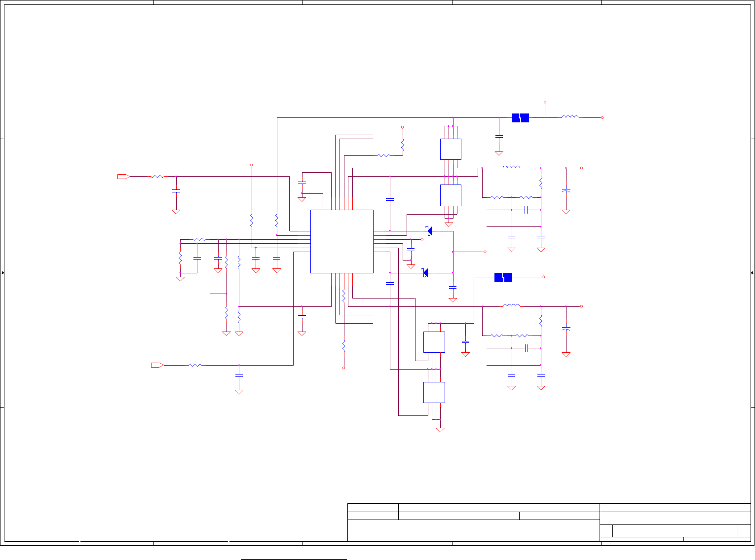Select the blue filled jumper mid-right of schematic

click(x=503, y=277)
